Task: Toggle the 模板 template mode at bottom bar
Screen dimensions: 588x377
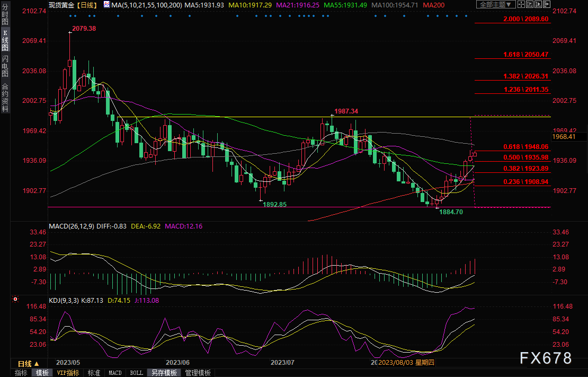Action: point(42,373)
